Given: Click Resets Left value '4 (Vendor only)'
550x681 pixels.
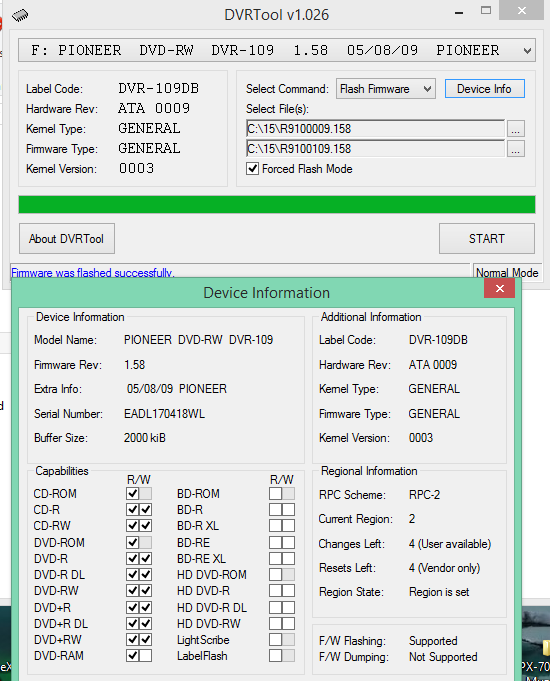Looking at the screenshot, I should coord(444,568).
